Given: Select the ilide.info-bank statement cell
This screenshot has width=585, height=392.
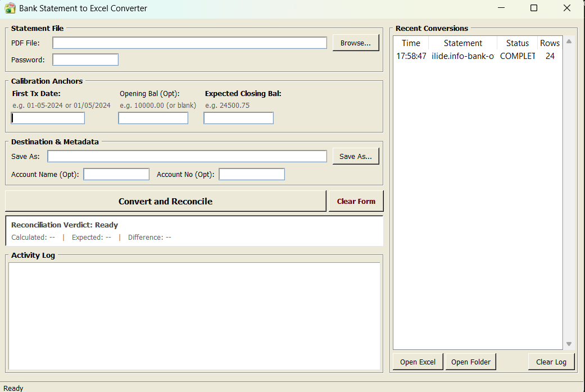Looking at the screenshot, I should 462,56.
